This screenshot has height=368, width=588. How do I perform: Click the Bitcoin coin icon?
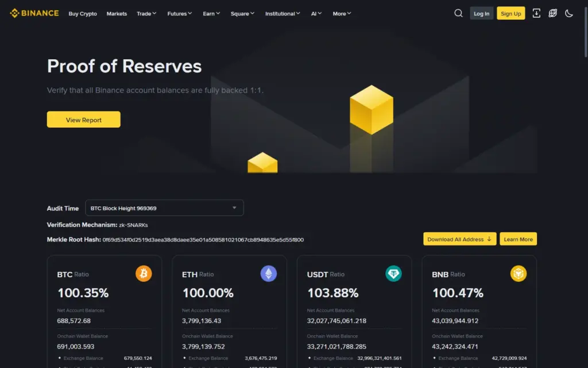(144, 273)
